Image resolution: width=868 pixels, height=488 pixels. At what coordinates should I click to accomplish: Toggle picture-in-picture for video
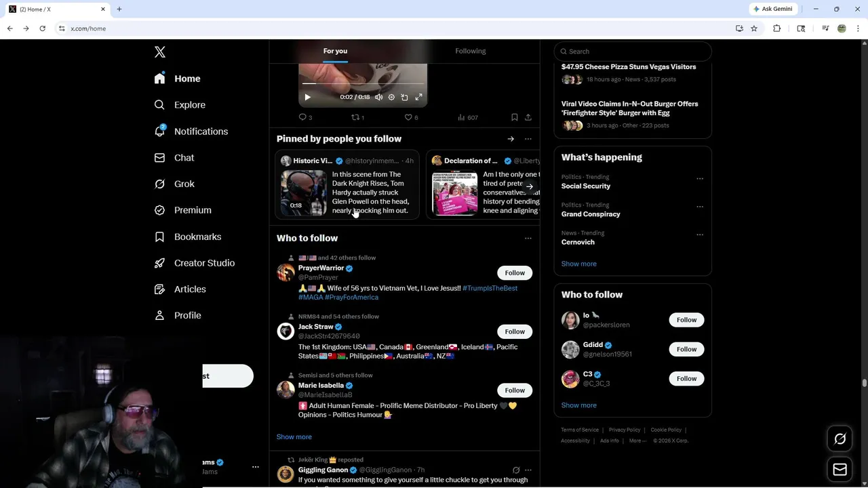pyautogui.click(x=405, y=97)
